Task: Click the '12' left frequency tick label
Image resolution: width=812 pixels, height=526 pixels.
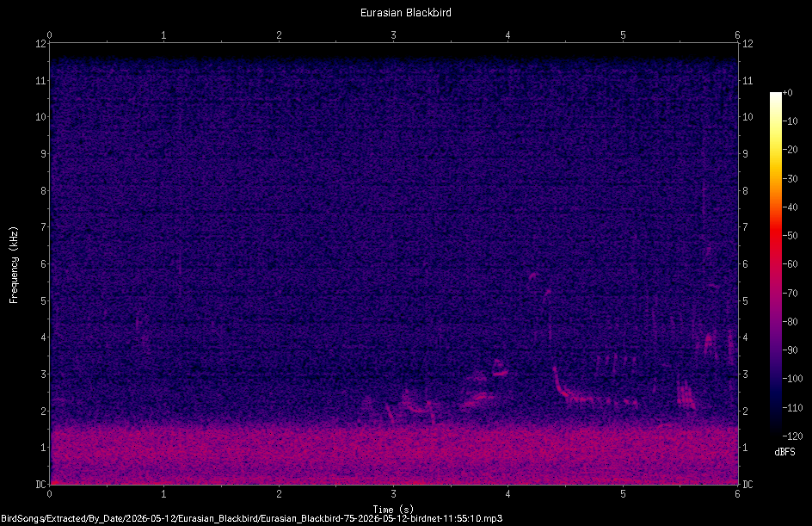Action: click(x=40, y=44)
